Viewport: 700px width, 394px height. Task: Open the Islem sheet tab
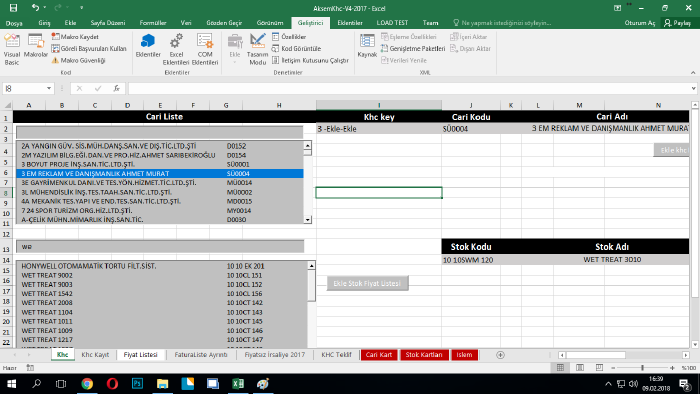point(464,355)
